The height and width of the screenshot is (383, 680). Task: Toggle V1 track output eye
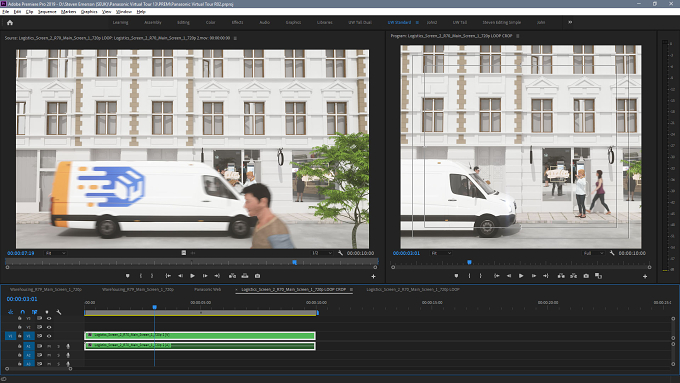[49, 336]
